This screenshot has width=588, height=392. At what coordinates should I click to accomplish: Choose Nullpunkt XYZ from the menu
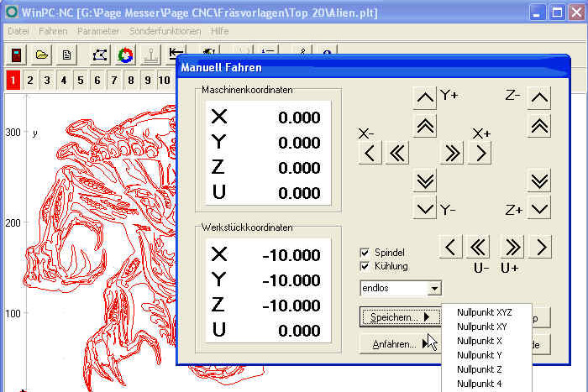(x=485, y=312)
